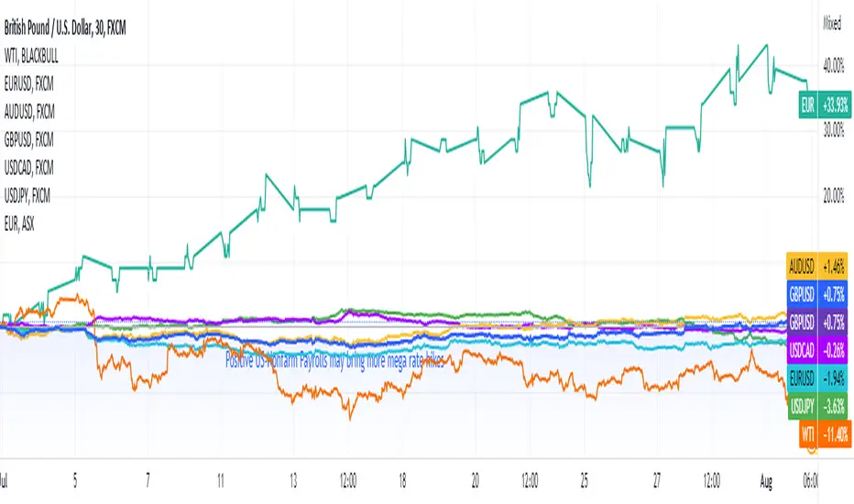
Task: Select WTI, BLACKBULL legend entry
Action: (31, 56)
